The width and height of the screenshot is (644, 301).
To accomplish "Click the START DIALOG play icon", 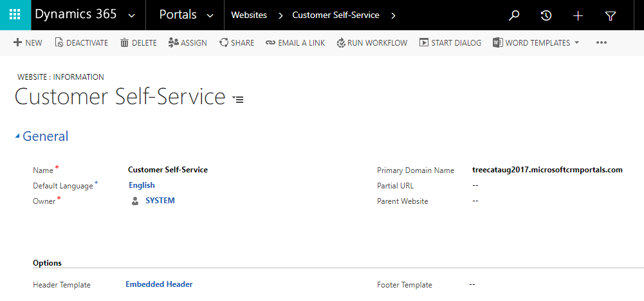I will point(424,42).
